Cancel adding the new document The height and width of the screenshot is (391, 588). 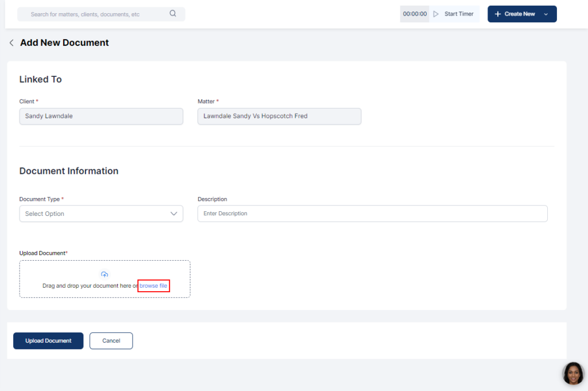tap(111, 340)
